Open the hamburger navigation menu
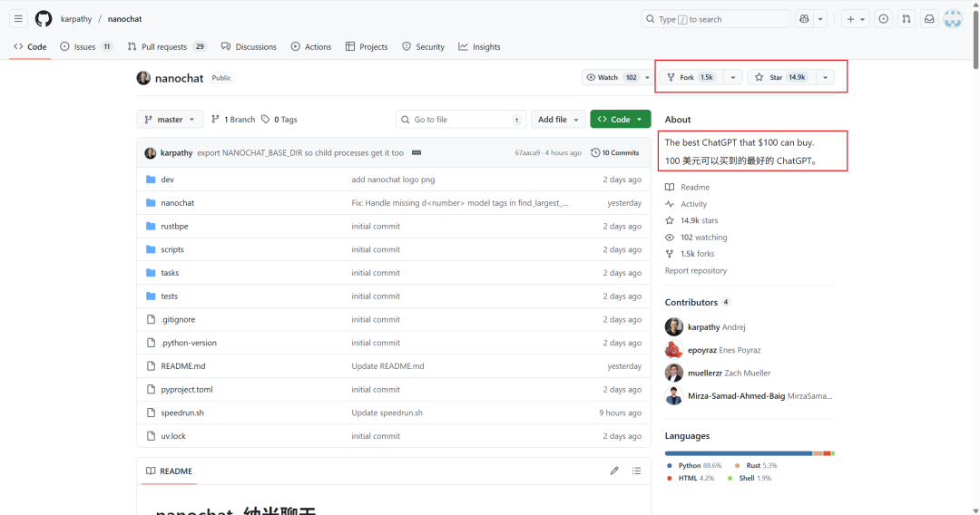The image size is (980, 515). point(18,19)
